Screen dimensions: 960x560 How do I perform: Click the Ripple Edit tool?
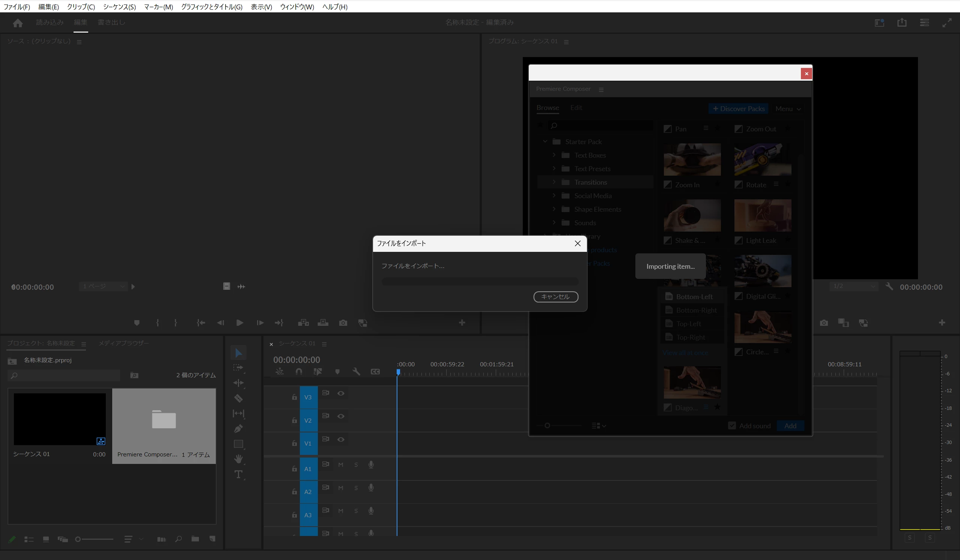pos(238,383)
